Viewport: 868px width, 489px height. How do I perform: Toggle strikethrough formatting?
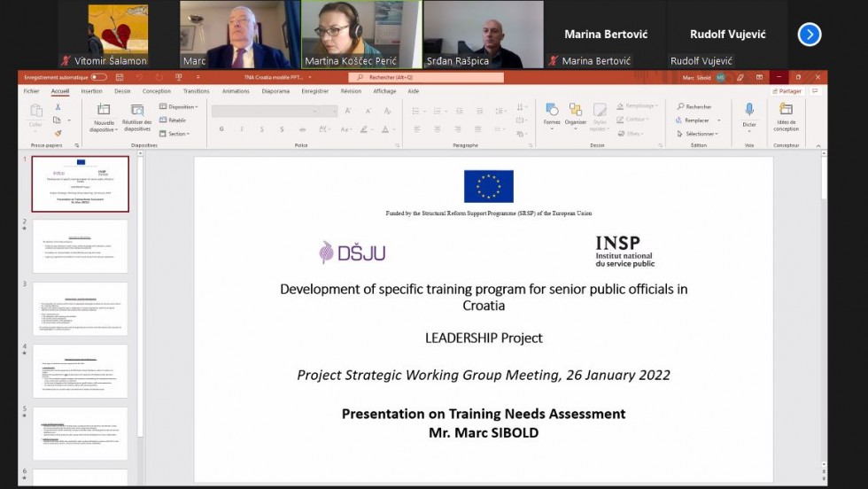point(302,129)
